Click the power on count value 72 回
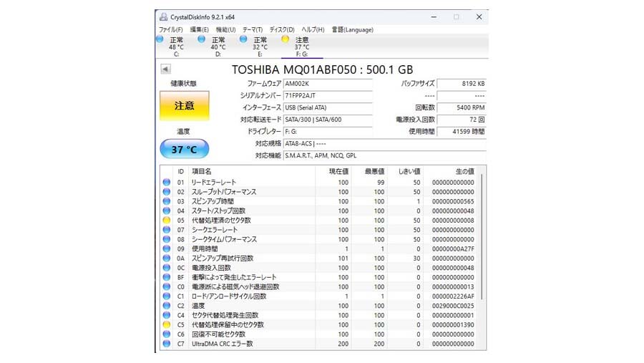This screenshot has height=363, width=644. [x=462, y=120]
